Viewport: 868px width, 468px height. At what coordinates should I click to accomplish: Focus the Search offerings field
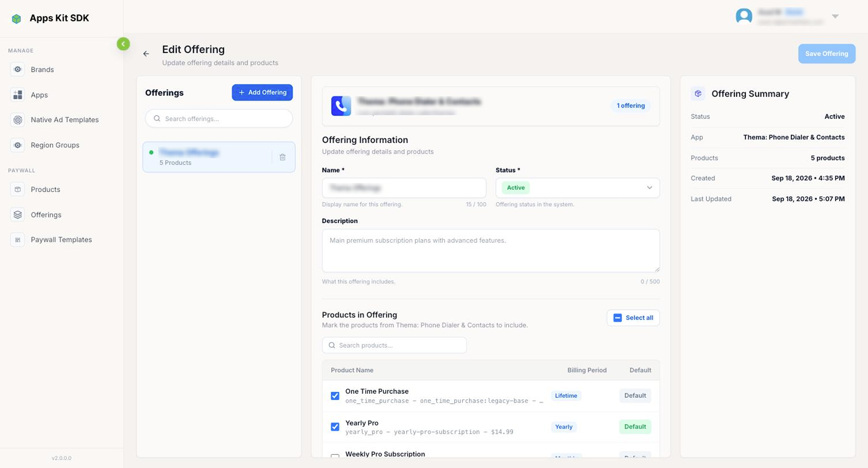coord(219,119)
